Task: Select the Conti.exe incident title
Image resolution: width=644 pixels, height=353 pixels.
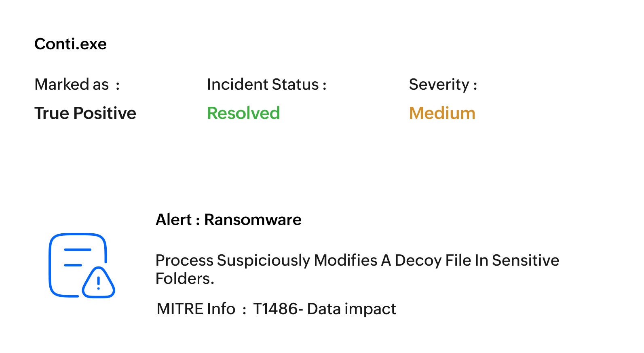Action: pyautogui.click(x=70, y=44)
